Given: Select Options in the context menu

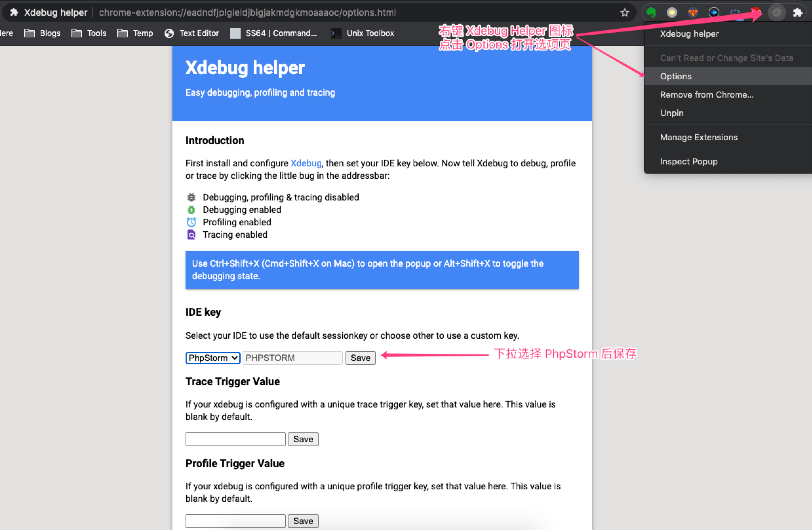Looking at the screenshot, I should point(728,76).
